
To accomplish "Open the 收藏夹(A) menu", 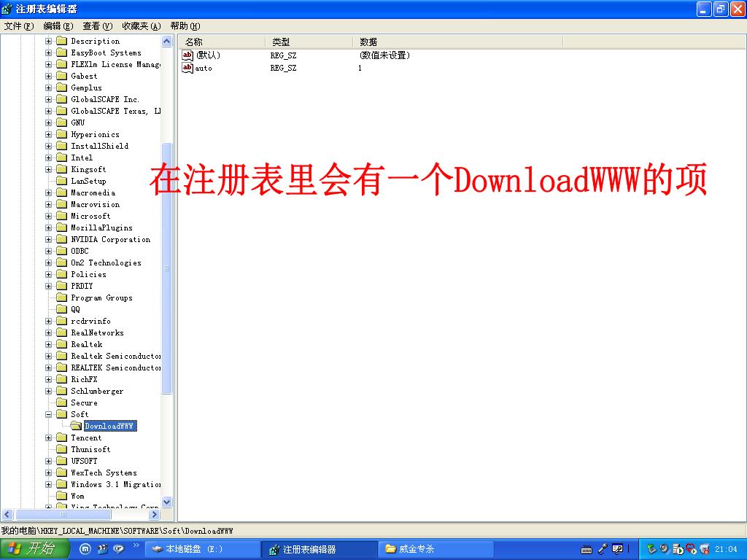I will 142,26.
